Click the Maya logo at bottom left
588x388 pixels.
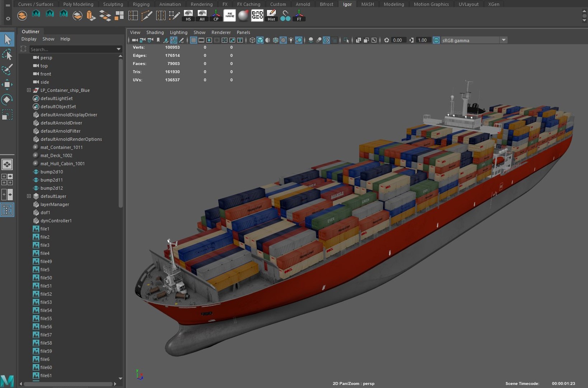click(x=7, y=381)
